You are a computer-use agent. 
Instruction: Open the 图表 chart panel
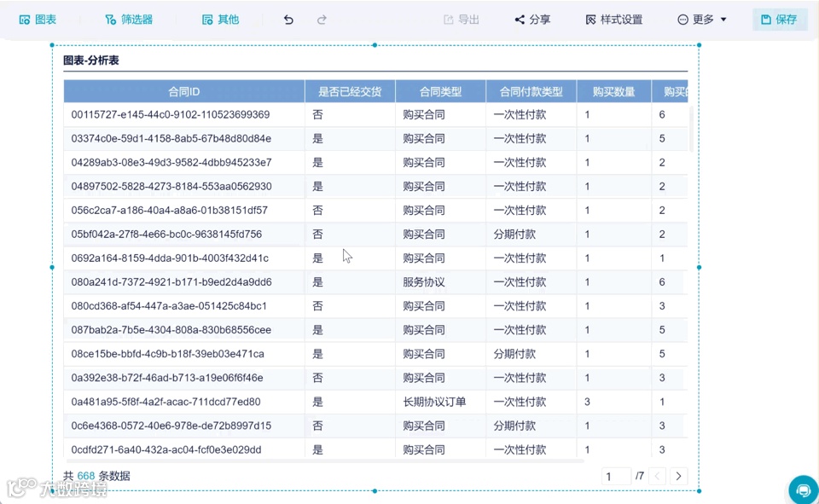tap(38, 19)
